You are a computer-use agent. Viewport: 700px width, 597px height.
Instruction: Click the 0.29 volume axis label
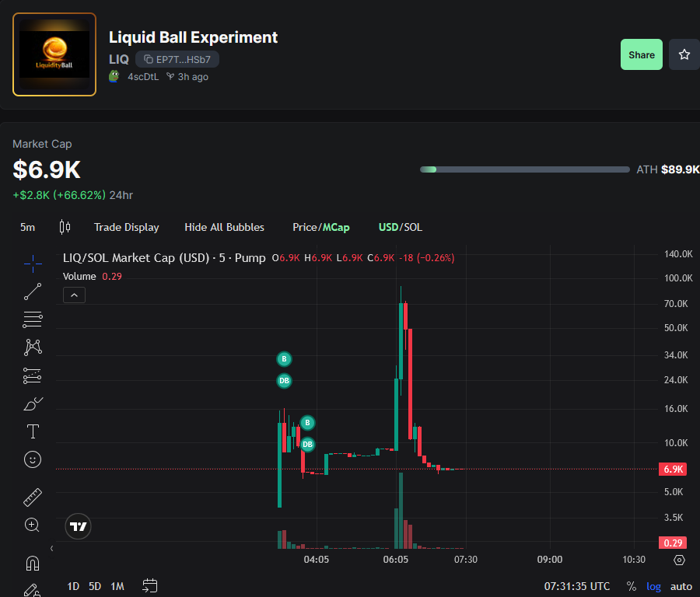673,543
